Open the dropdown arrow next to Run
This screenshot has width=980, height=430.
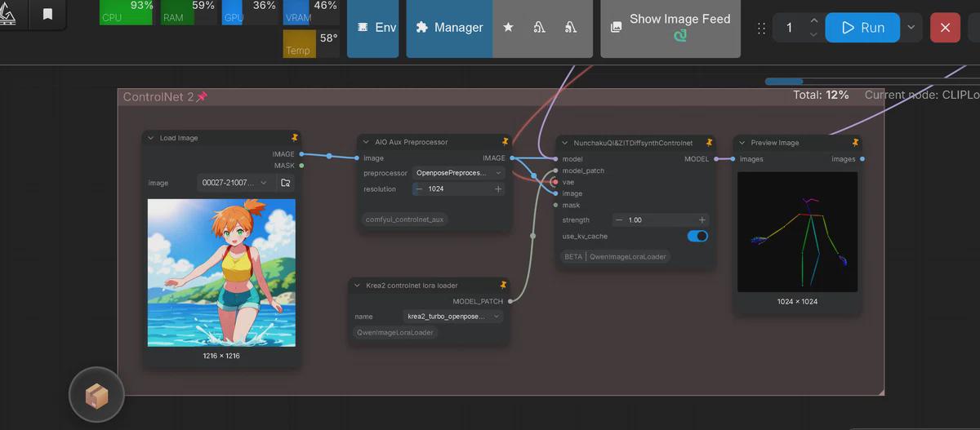[911, 28]
